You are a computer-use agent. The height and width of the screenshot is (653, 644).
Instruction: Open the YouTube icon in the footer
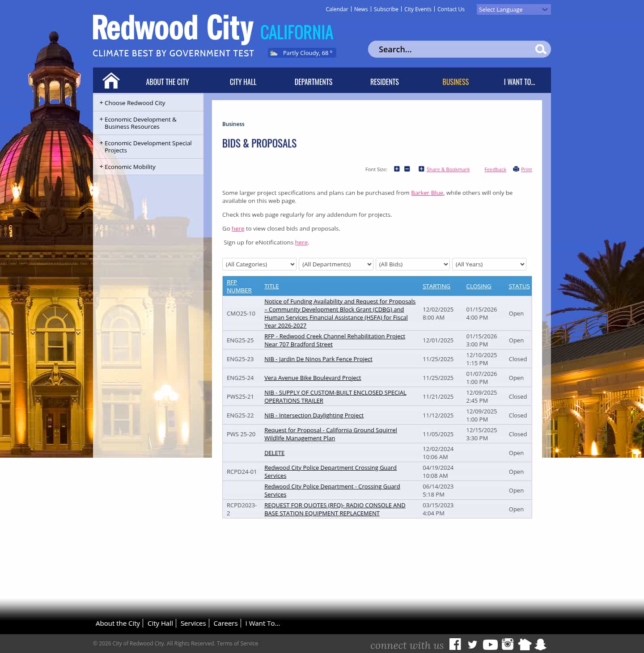pos(490,644)
